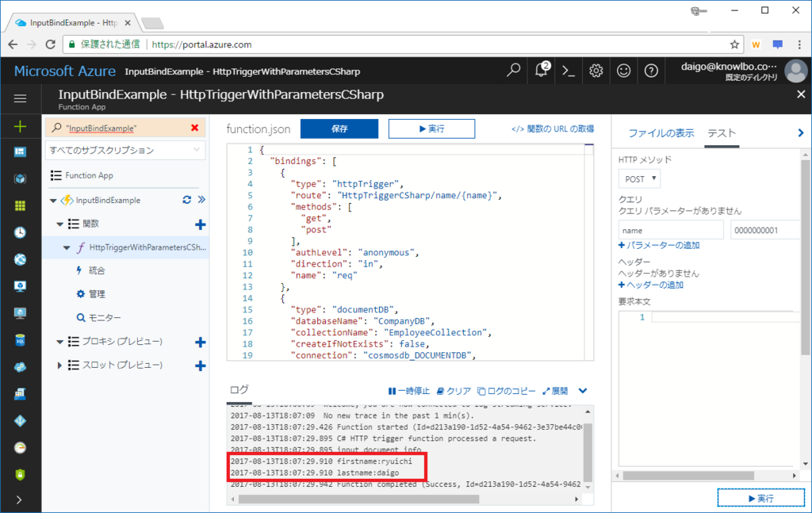
Task: Collapse the プロキシ (プレビュー) node
Action: (x=60, y=342)
